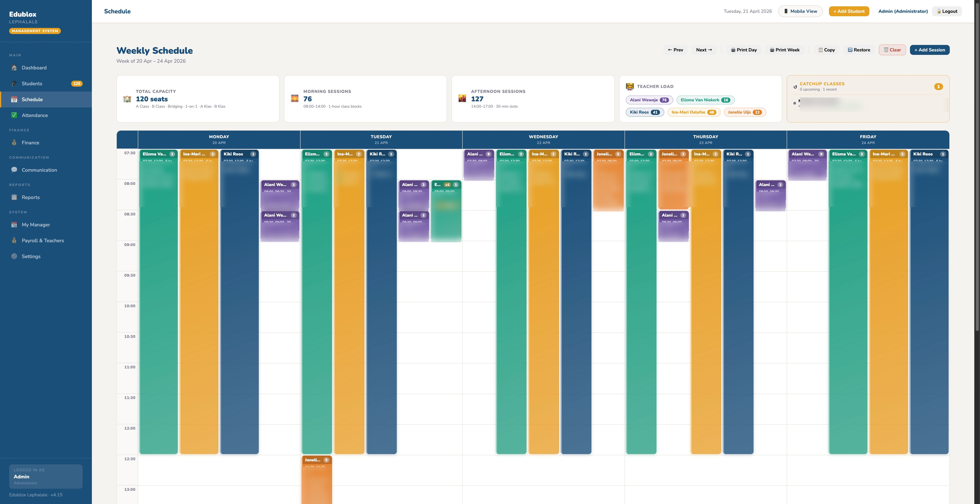980x504 pixels.
Task: Navigate forward with the Next button
Action: point(704,50)
